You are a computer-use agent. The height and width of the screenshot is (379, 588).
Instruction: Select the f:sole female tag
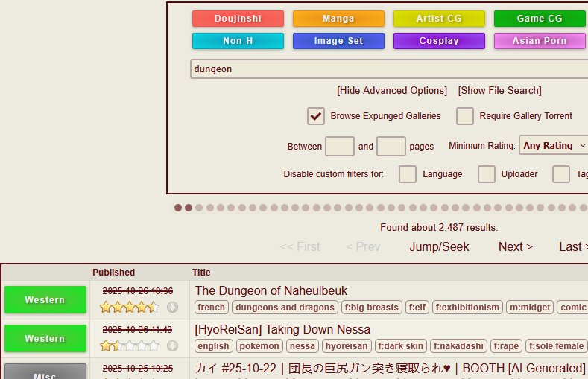click(x=556, y=345)
